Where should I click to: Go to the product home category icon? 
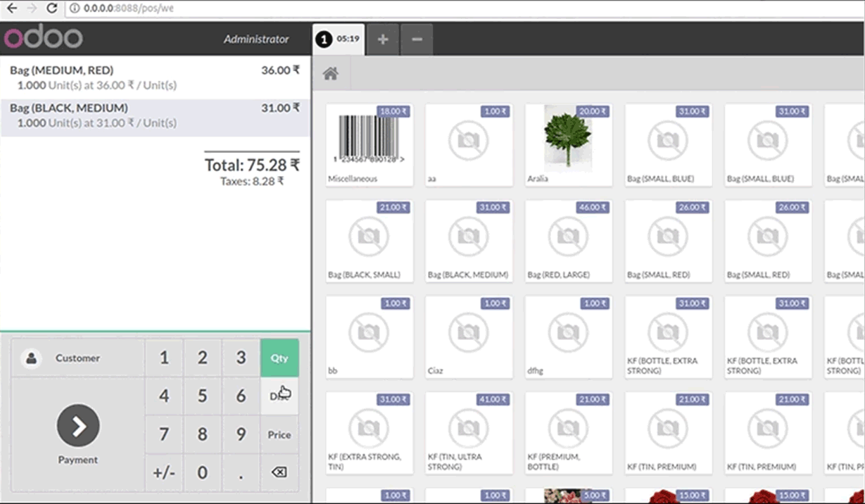(331, 74)
